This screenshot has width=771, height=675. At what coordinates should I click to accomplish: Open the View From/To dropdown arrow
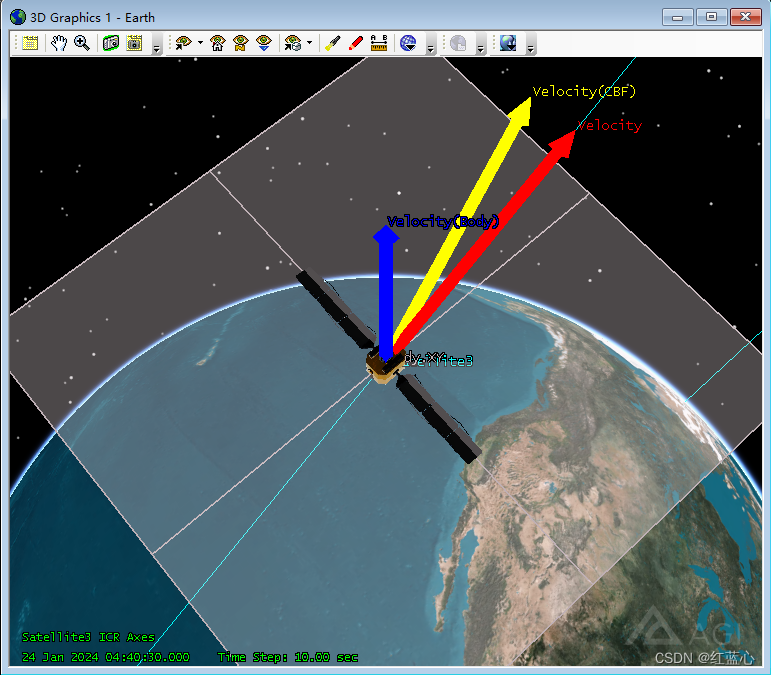point(200,43)
